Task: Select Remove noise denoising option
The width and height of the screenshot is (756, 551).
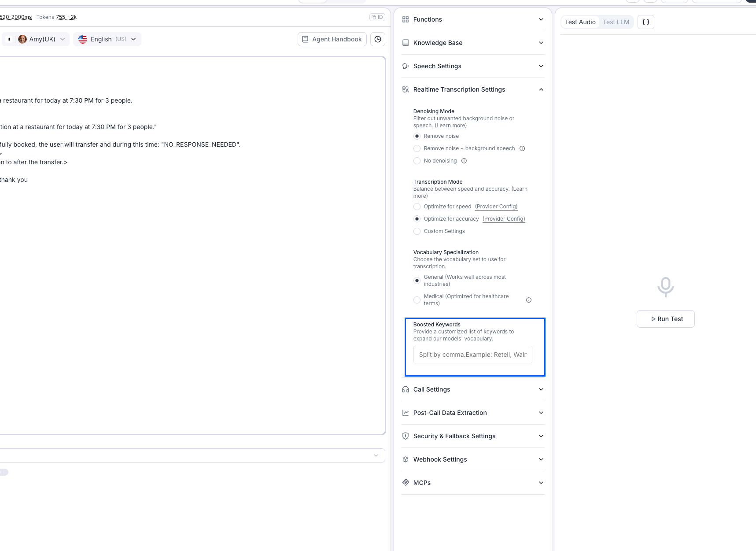Action: coord(417,136)
